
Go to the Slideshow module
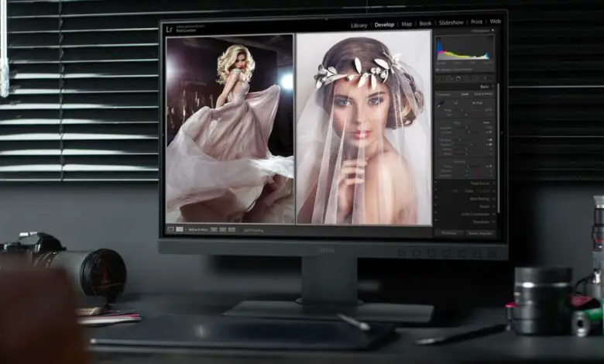coord(451,22)
